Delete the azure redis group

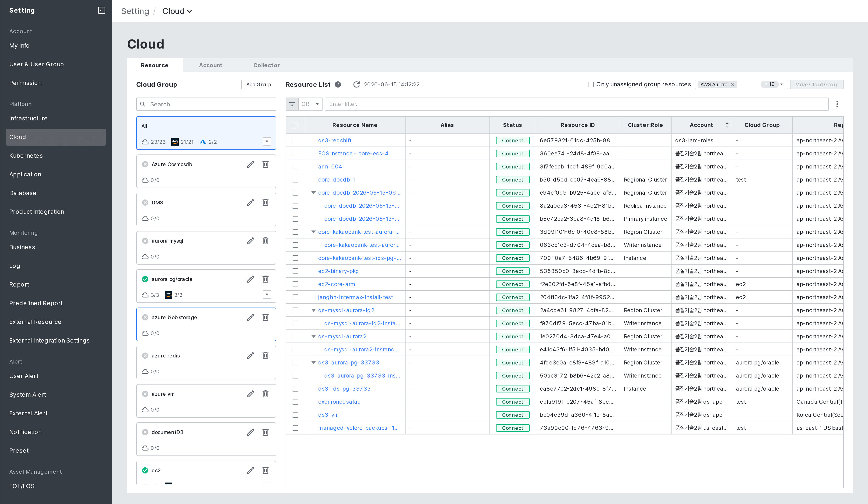tap(266, 356)
